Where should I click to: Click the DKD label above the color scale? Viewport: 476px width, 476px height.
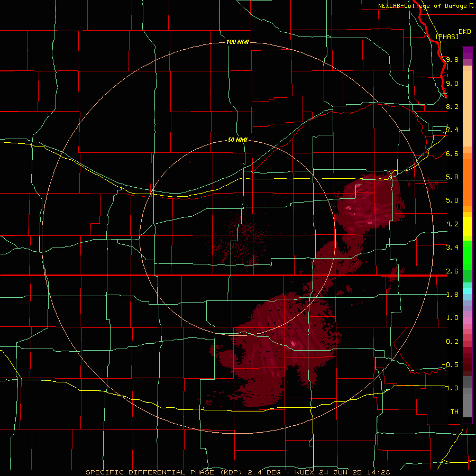point(465,32)
